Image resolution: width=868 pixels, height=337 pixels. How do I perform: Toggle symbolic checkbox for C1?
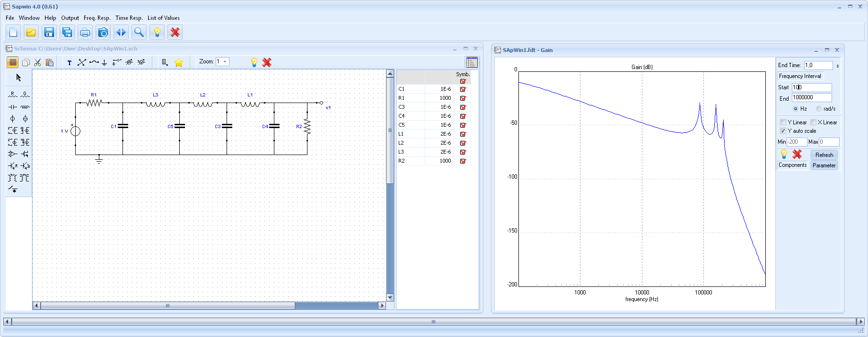[463, 89]
